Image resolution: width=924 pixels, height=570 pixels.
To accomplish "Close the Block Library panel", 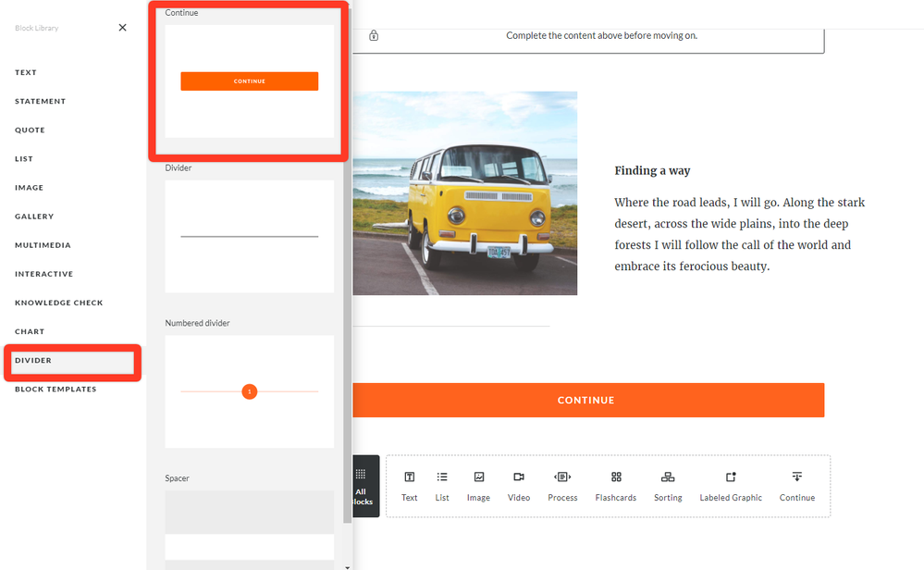I will pyautogui.click(x=122, y=28).
